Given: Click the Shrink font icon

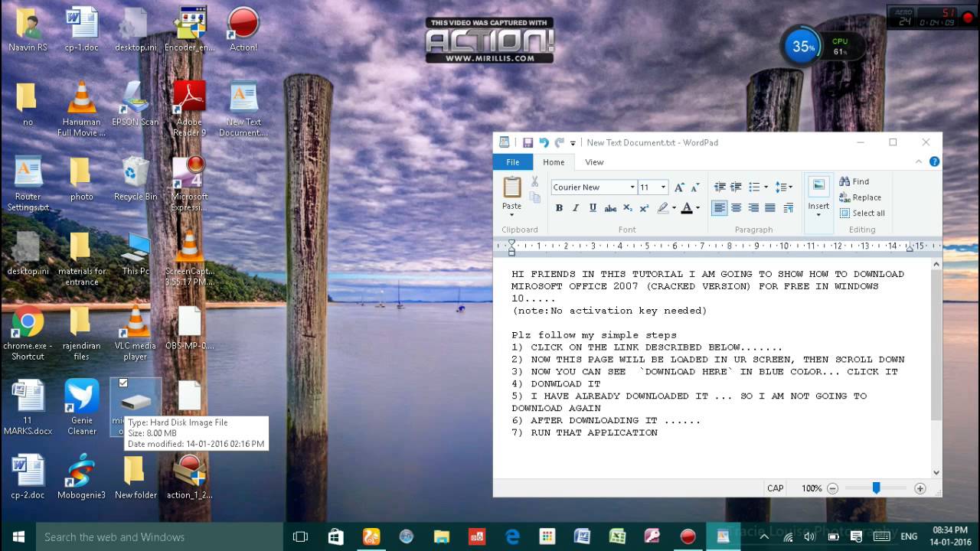Looking at the screenshot, I should (x=695, y=187).
